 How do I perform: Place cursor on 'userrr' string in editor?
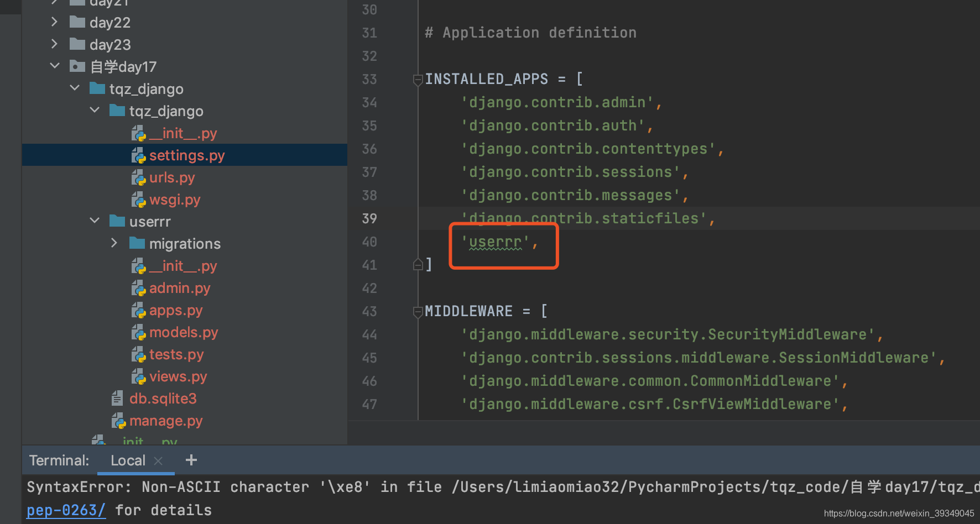tap(495, 242)
